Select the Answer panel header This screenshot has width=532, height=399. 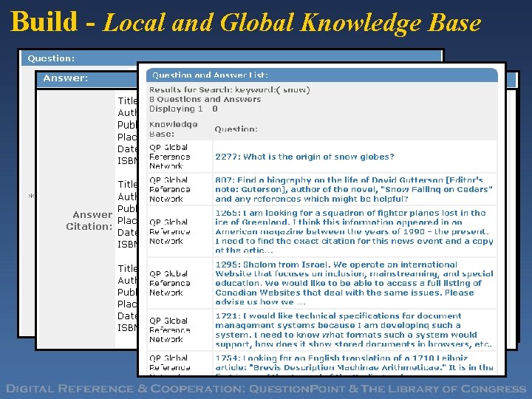[65, 78]
